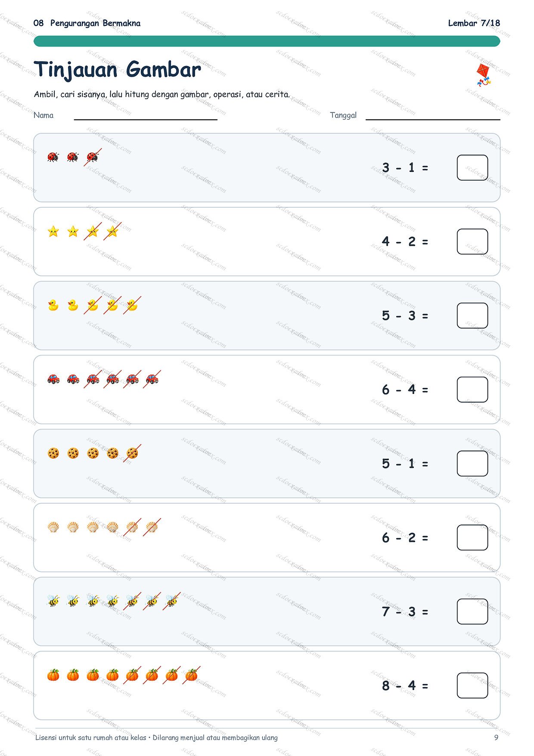Click the answer box for 5 - 1
This screenshot has height=756, width=534.
(x=472, y=463)
